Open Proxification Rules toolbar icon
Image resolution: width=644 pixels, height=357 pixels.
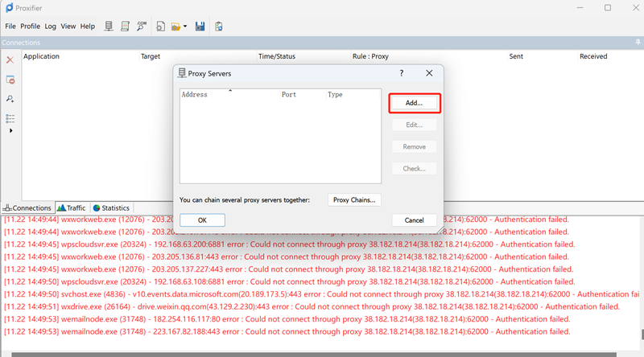pyautogui.click(x=125, y=27)
